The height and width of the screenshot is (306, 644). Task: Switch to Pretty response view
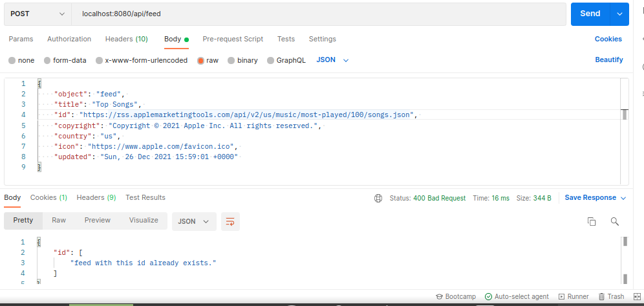[x=23, y=221]
